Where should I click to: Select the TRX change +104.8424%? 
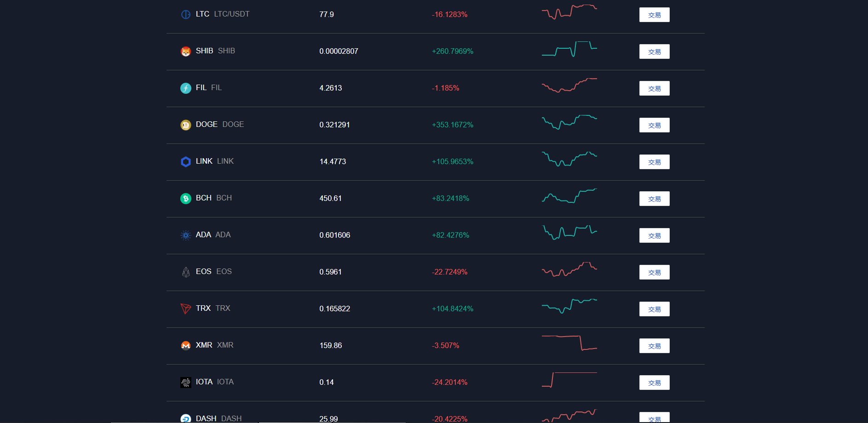[453, 309]
